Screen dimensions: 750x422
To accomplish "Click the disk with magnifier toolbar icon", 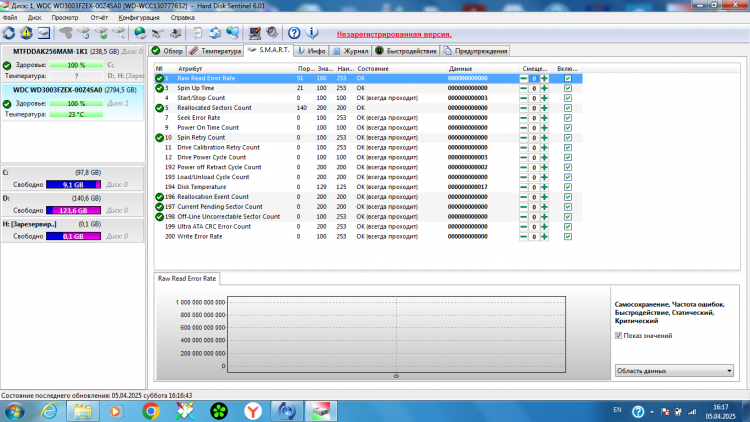I will click(119, 33).
